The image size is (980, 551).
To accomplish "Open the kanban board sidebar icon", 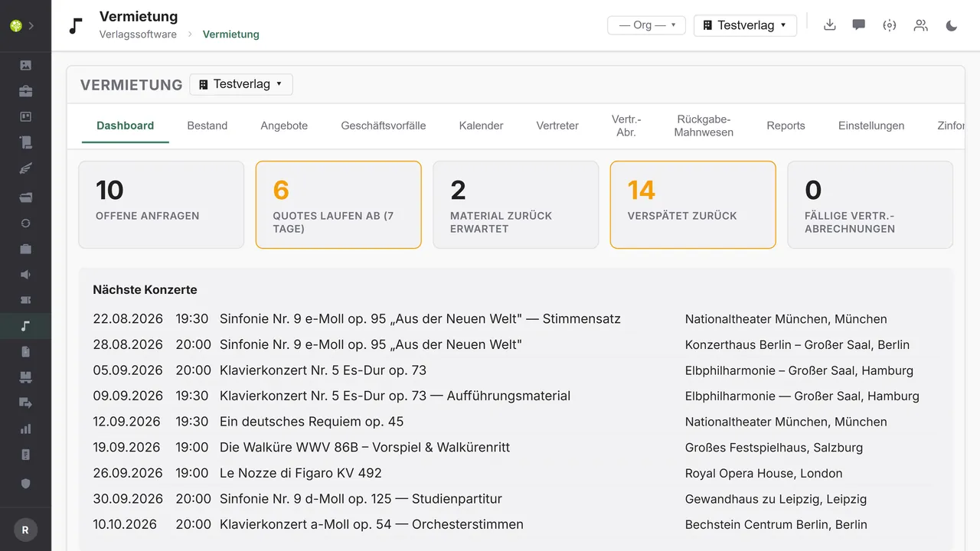I will [25, 116].
